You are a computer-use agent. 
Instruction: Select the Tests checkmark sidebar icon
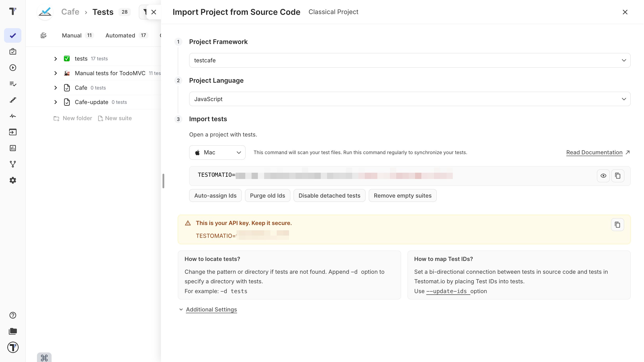(13, 35)
